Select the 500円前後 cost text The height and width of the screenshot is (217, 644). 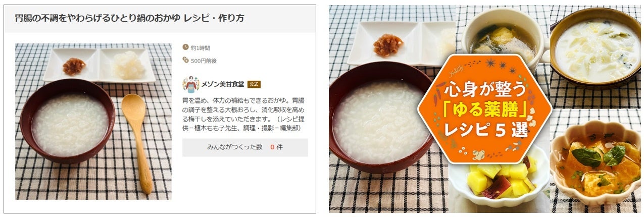coord(204,61)
